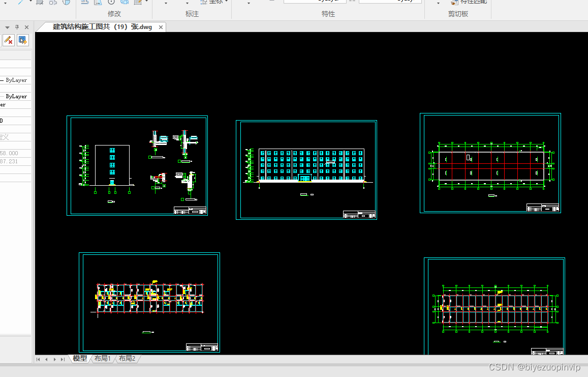Viewport: 588px width, 377px height.
Task: Go to next layout tab arrow
Action: (55, 359)
